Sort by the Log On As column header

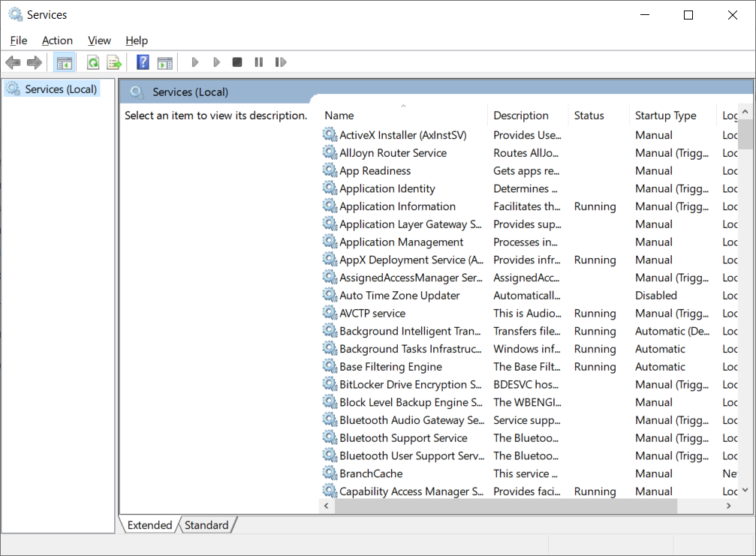(728, 115)
